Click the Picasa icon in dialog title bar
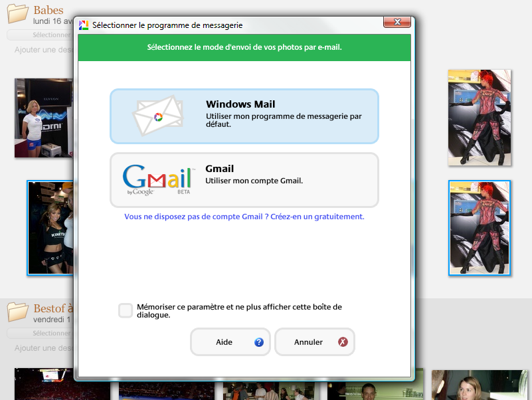 point(84,25)
